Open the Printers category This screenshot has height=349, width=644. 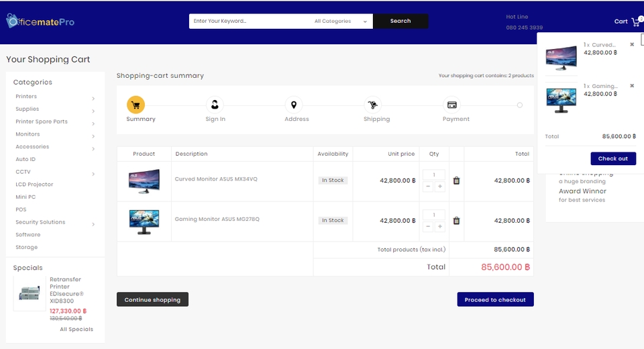pyautogui.click(x=26, y=96)
